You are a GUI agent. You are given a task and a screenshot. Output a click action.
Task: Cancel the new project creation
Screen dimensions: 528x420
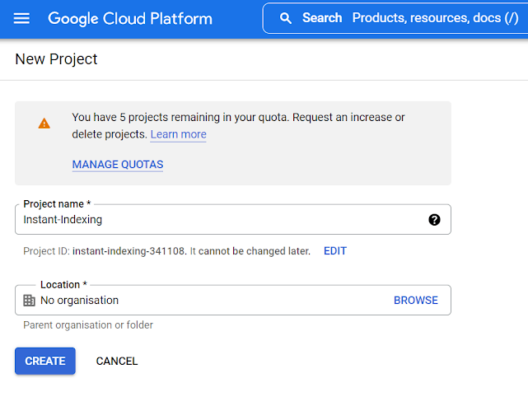[117, 362]
